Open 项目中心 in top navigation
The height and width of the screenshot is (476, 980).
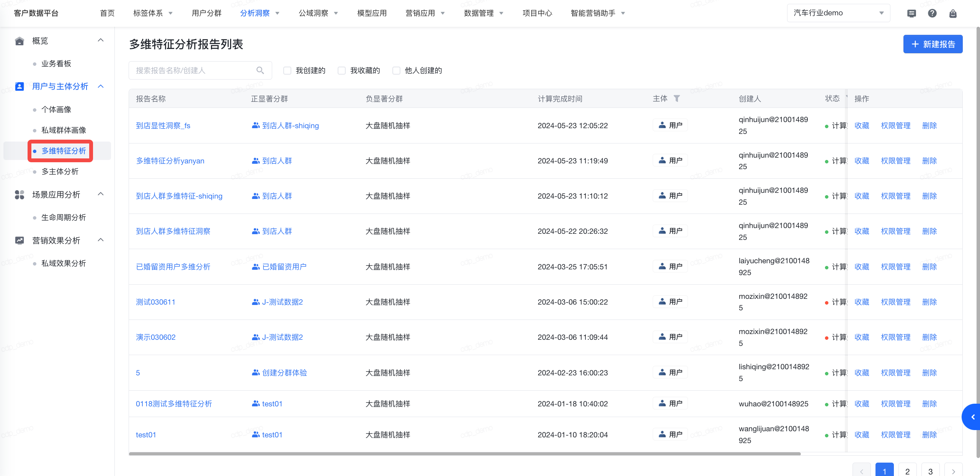pos(537,13)
